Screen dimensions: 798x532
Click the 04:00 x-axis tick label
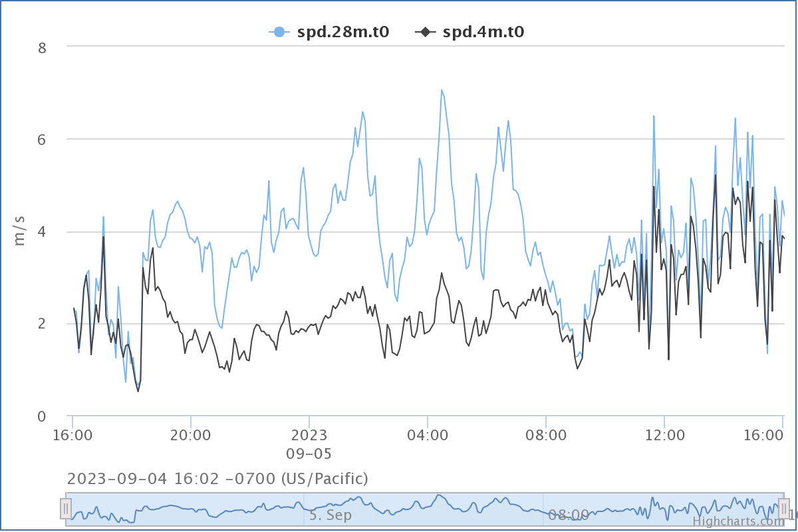428,436
